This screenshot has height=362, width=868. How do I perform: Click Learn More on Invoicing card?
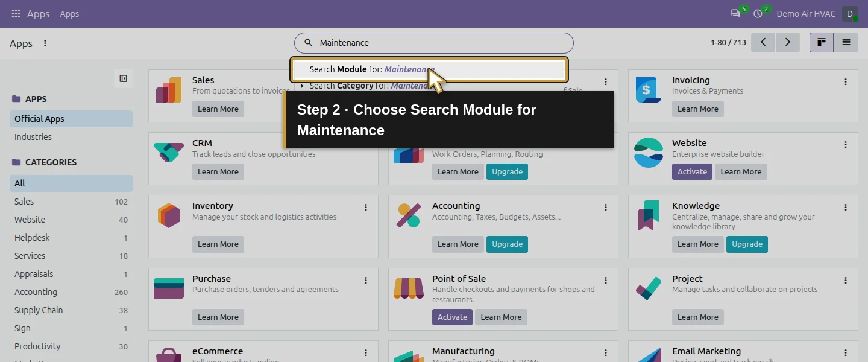pos(698,109)
